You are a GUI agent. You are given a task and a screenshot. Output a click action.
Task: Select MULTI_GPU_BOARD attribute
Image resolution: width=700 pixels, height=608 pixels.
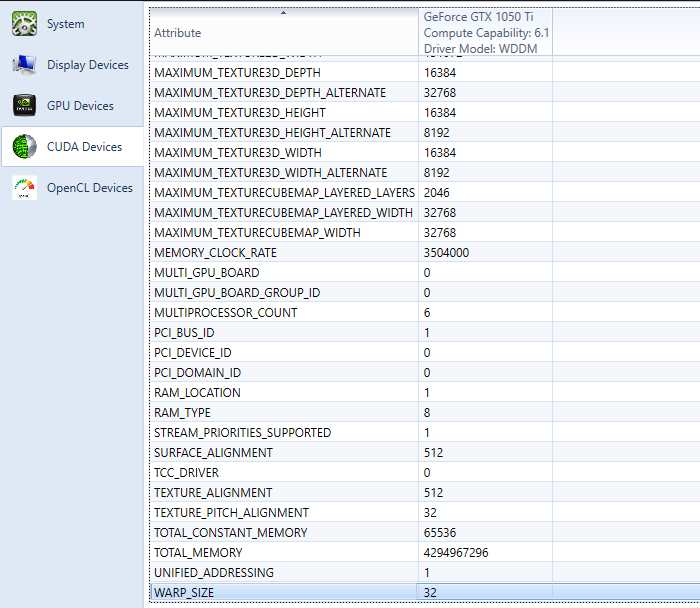click(207, 273)
